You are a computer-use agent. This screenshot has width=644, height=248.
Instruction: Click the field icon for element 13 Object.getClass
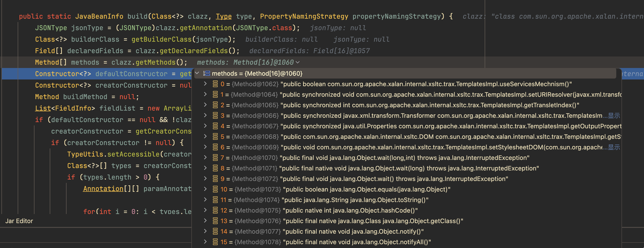[x=215, y=221]
